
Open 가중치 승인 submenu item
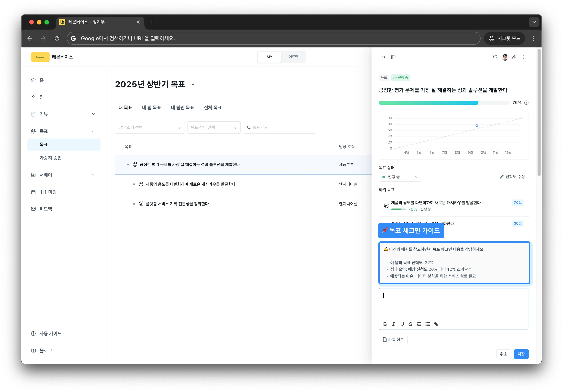pos(64,158)
